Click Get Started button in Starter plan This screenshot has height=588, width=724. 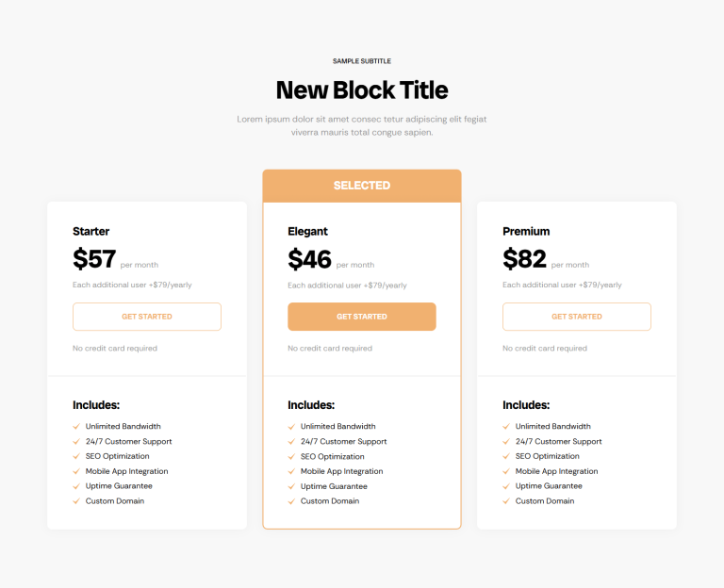click(147, 317)
